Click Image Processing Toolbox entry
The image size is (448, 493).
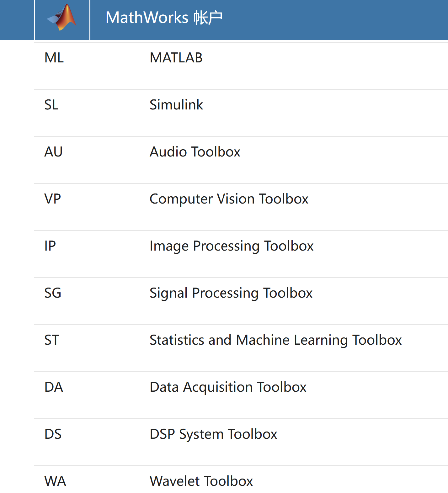[x=231, y=246]
